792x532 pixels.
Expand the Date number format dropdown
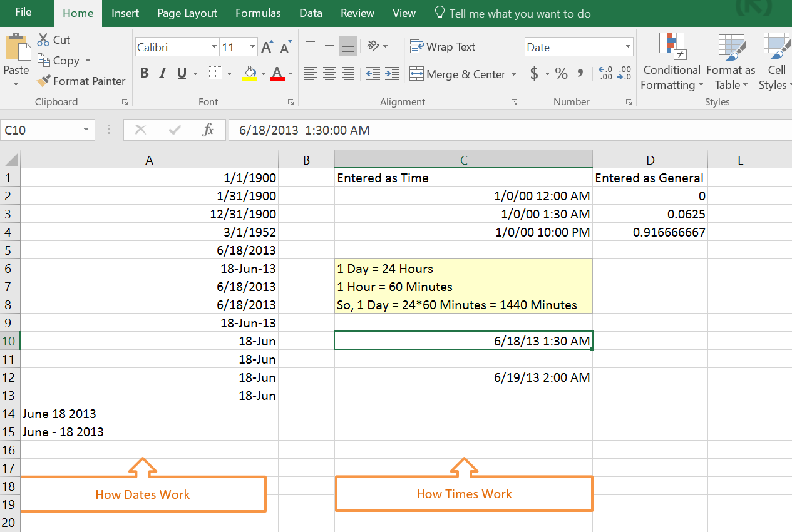tap(628, 48)
